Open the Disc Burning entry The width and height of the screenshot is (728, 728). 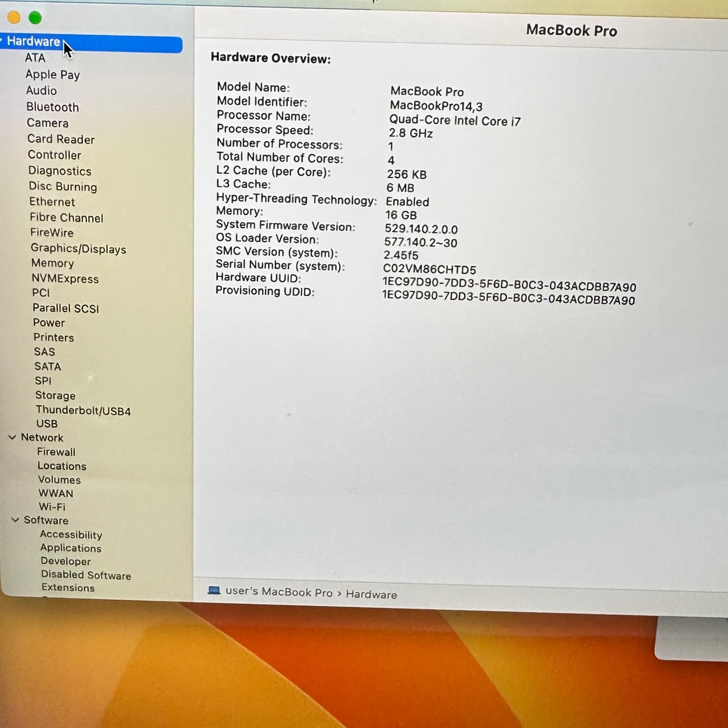63,186
